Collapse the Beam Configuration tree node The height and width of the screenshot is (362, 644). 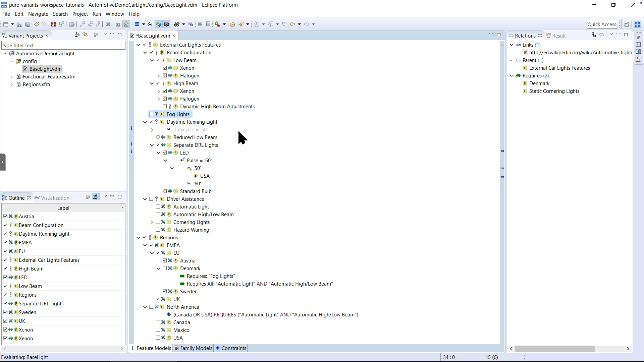(145, 53)
